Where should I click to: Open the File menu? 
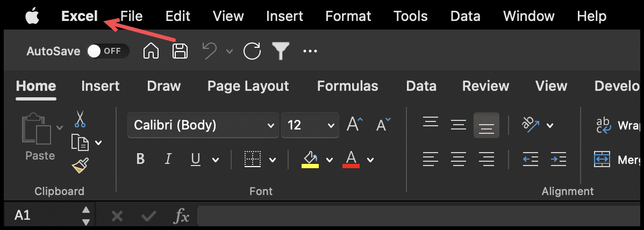[131, 17]
